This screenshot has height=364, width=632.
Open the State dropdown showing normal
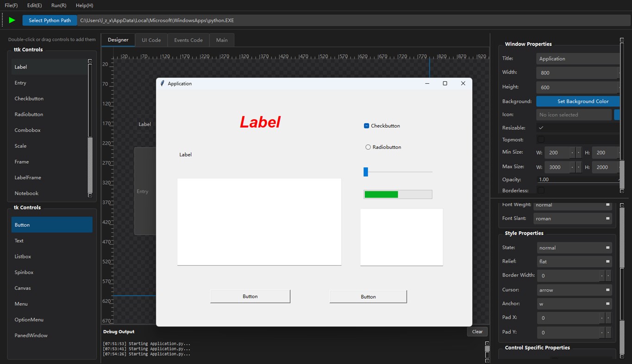pyautogui.click(x=575, y=247)
